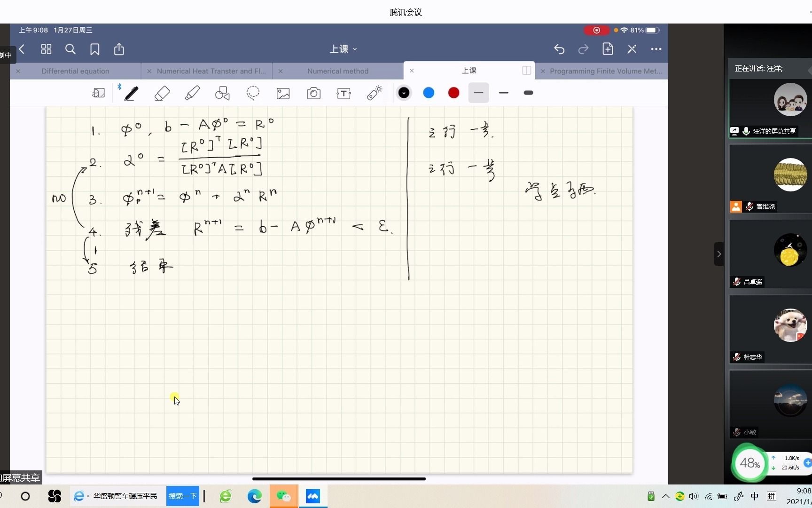Toggle the 中 input language indicator
The width and height of the screenshot is (812, 508).
coord(755,496)
